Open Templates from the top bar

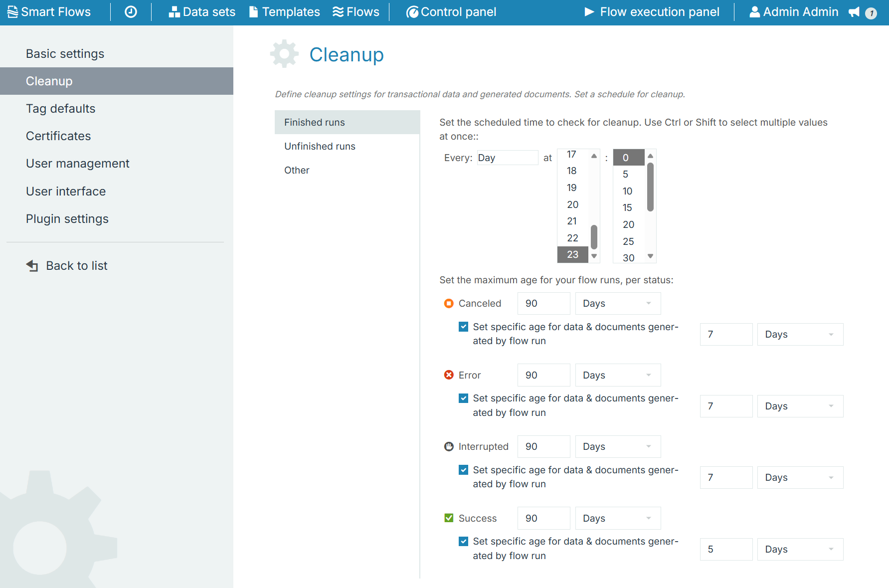pos(284,12)
